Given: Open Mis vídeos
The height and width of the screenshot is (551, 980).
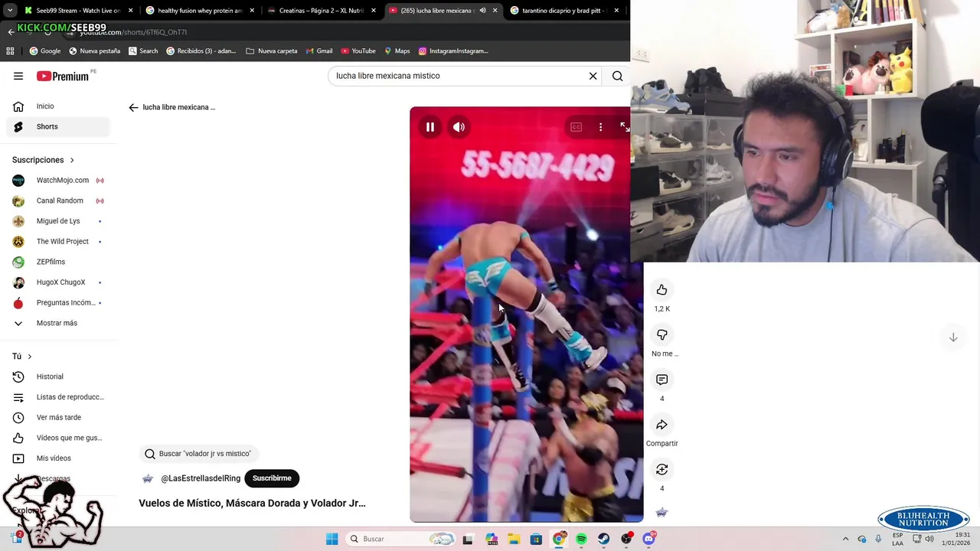Looking at the screenshot, I should 58,458.
